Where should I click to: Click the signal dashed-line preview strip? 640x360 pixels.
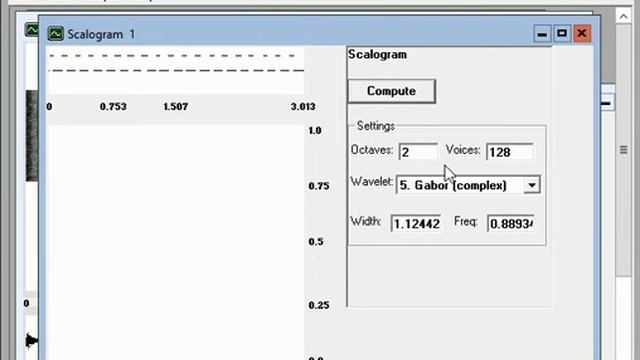(176, 70)
